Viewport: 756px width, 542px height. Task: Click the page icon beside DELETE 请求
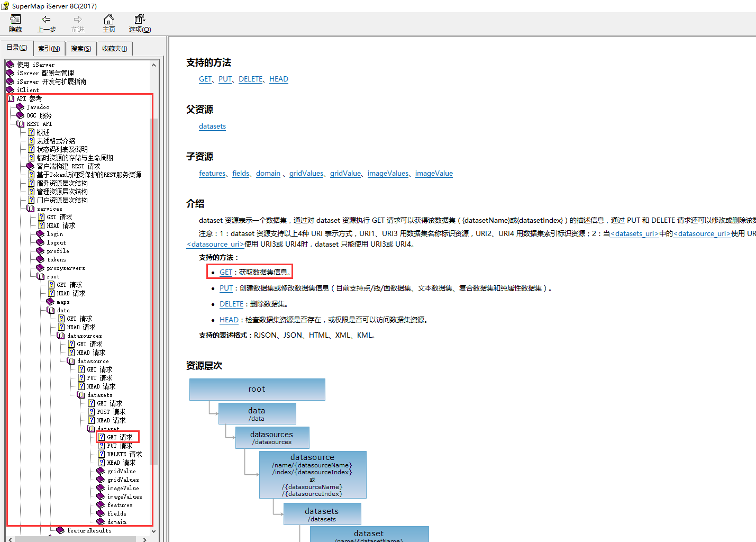(102, 454)
